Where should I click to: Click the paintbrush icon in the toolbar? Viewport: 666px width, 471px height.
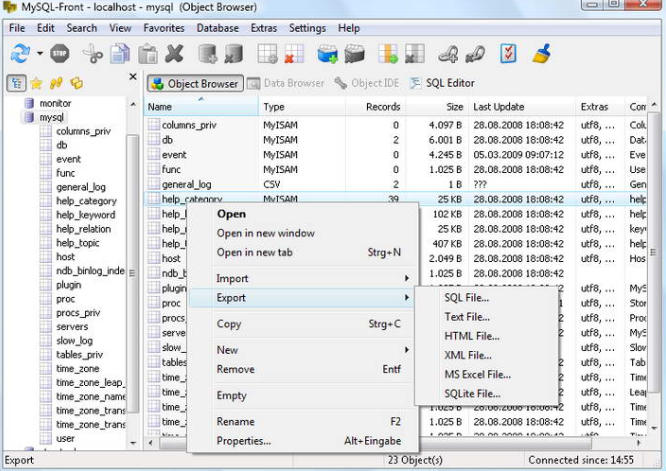[x=542, y=53]
